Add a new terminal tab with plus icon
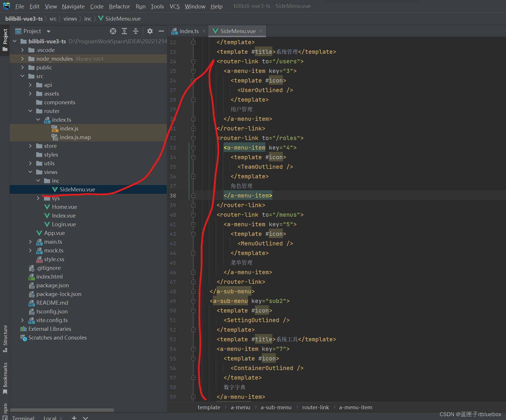 pos(74,418)
